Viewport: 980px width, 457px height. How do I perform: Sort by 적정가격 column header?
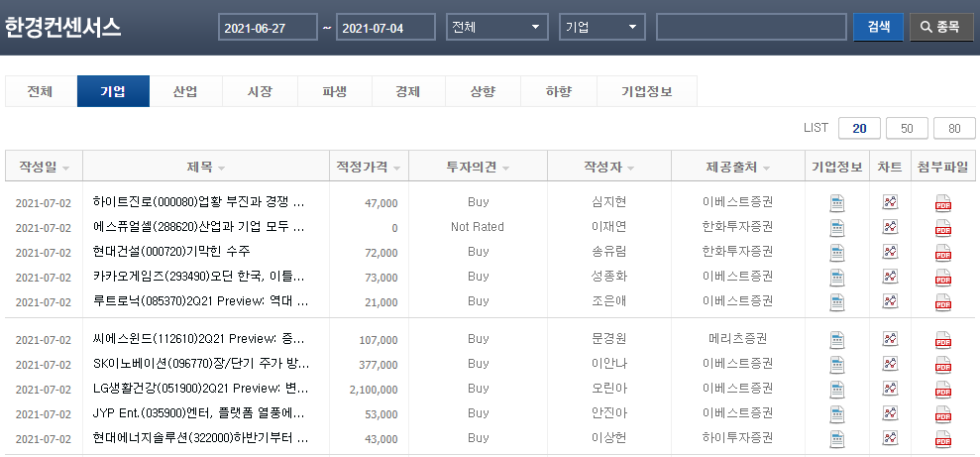(x=369, y=167)
